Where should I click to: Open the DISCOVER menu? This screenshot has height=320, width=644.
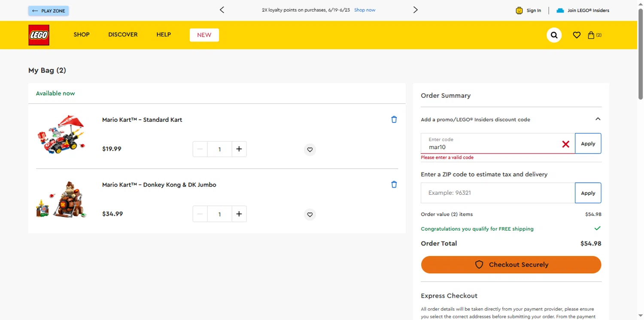click(123, 35)
